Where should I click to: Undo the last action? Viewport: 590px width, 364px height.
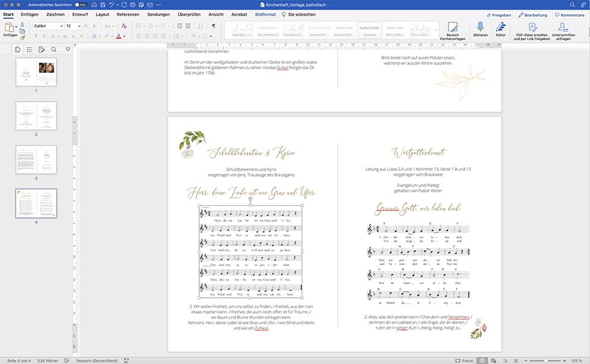click(111, 5)
